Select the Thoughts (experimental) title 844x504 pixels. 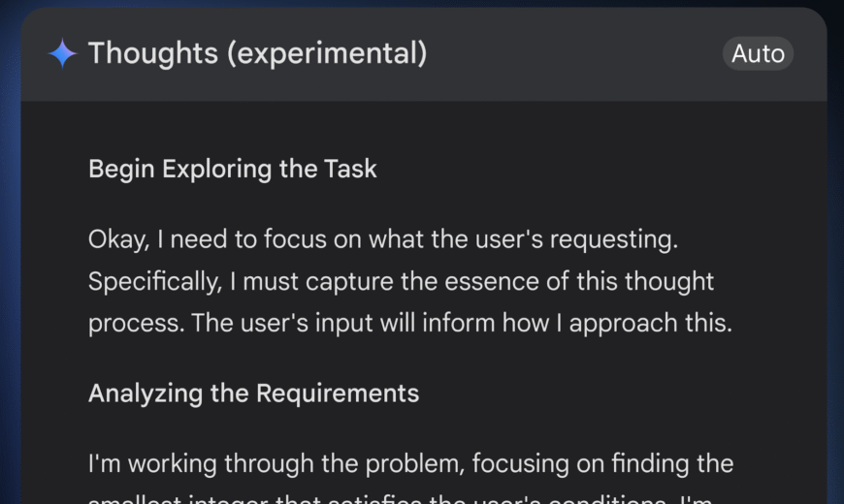pos(258,53)
